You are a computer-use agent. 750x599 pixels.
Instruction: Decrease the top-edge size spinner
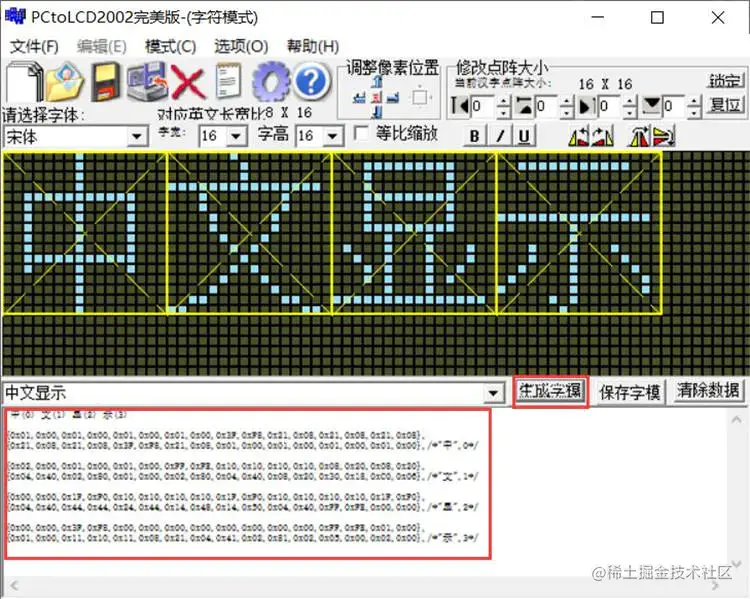pos(566,112)
